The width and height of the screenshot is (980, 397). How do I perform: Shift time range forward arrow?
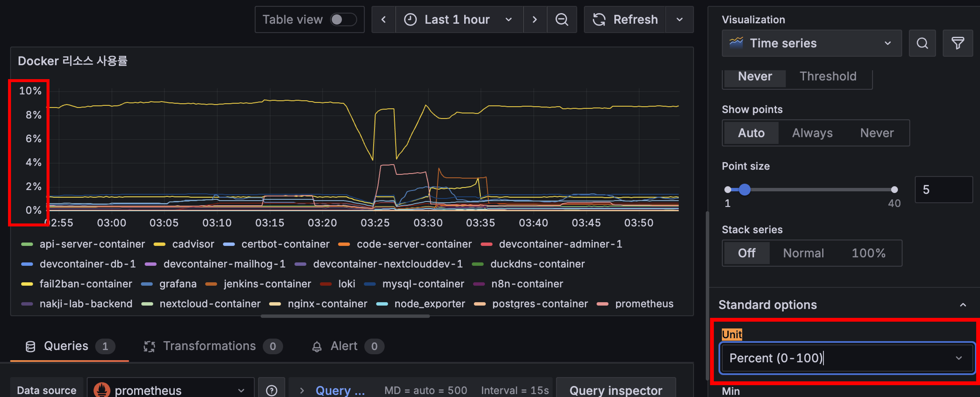click(534, 19)
